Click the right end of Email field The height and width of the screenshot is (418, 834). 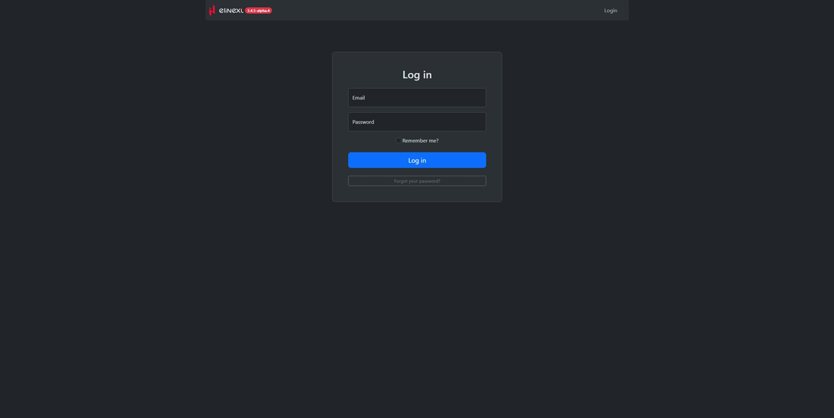(476, 98)
